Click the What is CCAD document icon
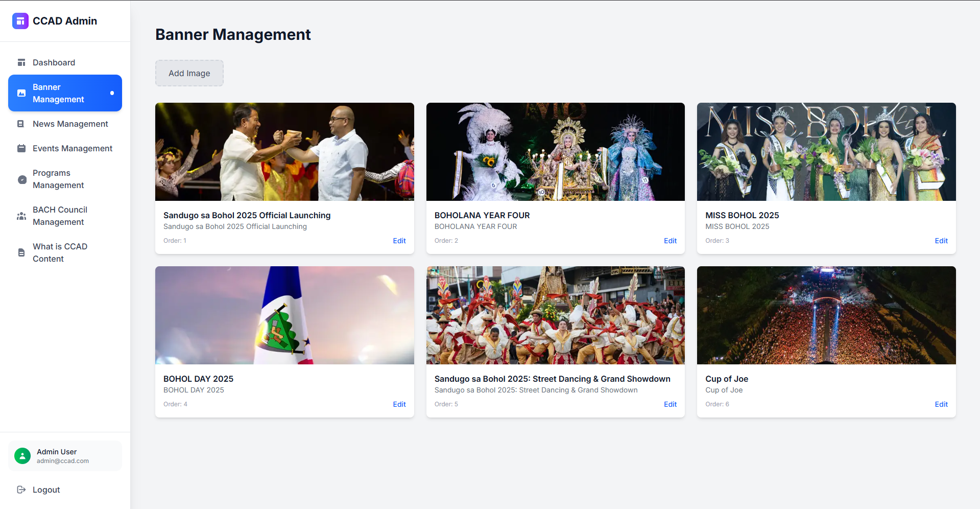The width and height of the screenshot is (980, 509). tap(21, 252)
